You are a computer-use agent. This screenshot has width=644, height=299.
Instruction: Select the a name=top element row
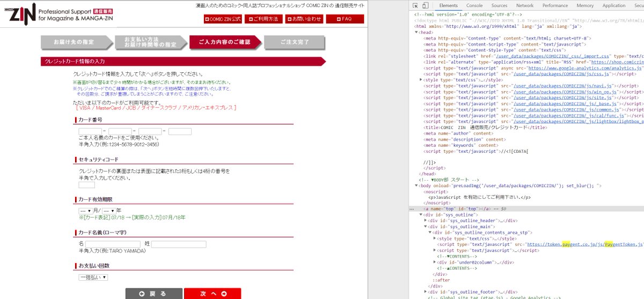click(x=526, y=208)
